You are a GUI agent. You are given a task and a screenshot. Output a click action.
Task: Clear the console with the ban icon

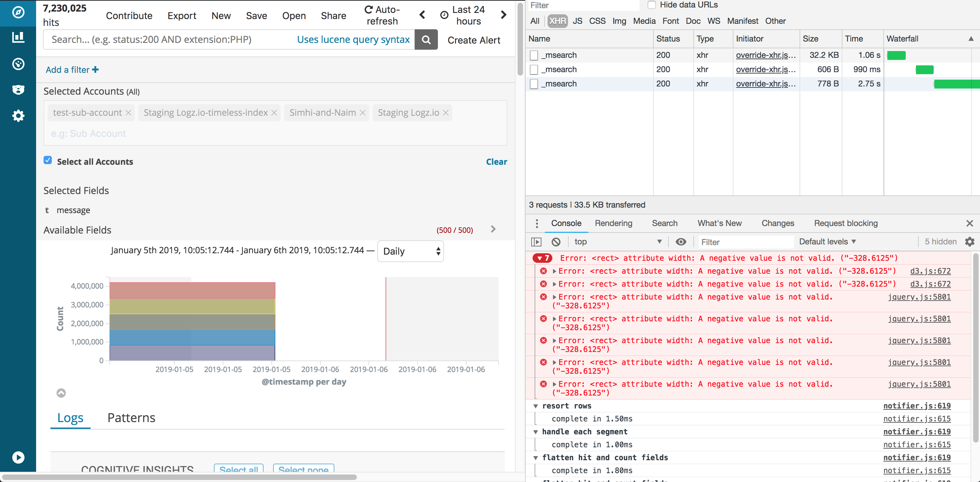tap(556, 242)
